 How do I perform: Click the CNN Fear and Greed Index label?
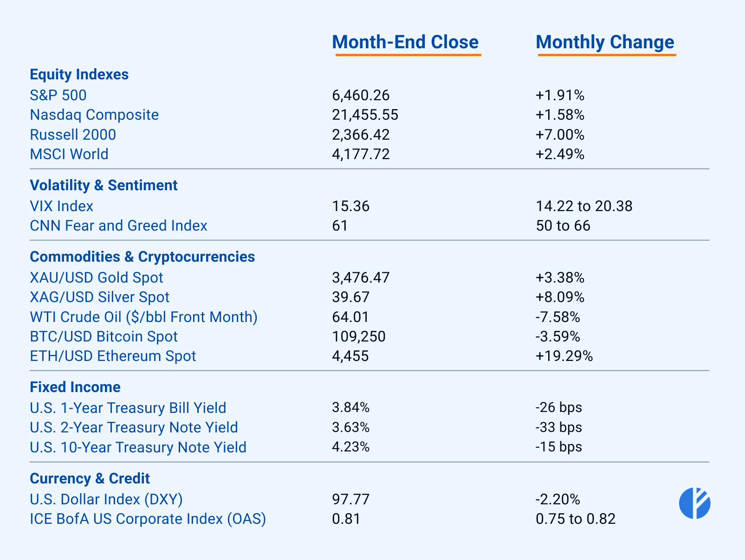[118, 225]
